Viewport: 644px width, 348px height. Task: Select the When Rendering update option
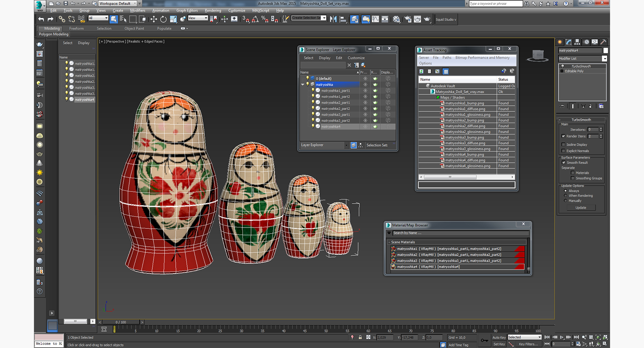pyautogui.click(x=566, y=196)
